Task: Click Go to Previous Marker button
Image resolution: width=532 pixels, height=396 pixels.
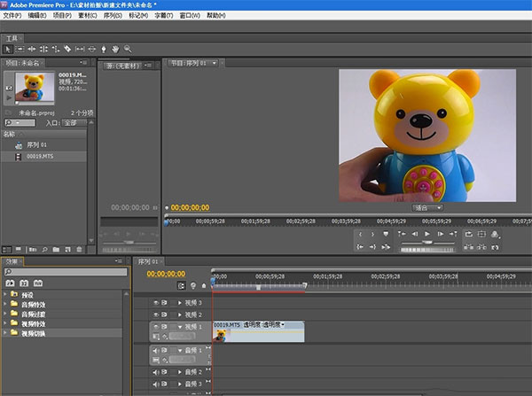Action: [402, 234]
